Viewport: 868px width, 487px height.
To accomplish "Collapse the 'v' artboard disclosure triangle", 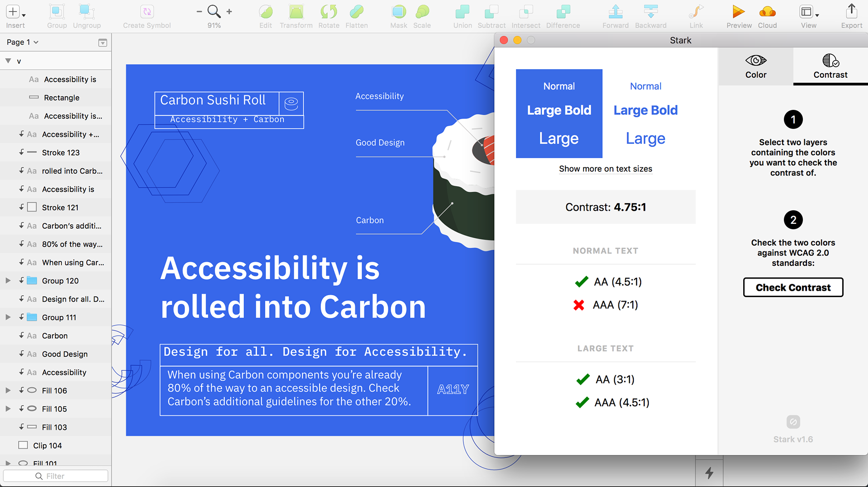I will 8,61.
